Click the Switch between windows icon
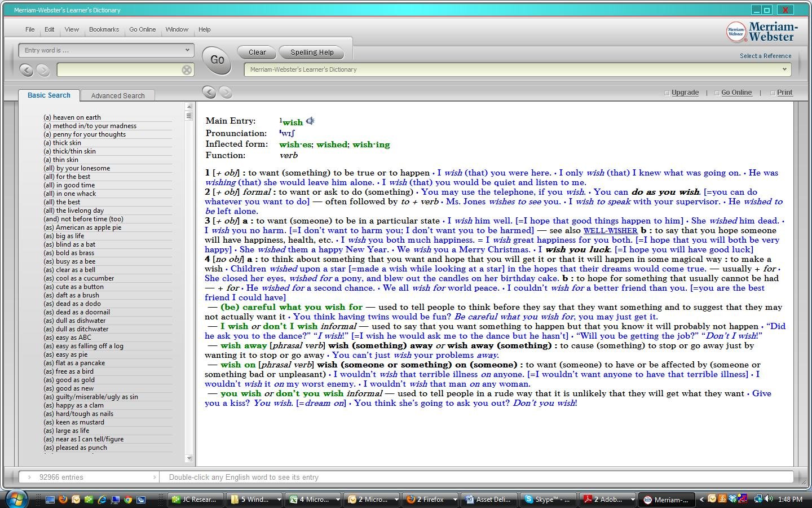 point(141,500)
